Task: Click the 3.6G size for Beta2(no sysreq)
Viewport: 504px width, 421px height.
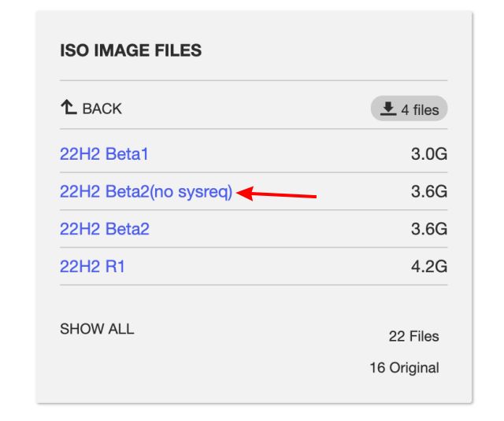Action: (428, 192)
